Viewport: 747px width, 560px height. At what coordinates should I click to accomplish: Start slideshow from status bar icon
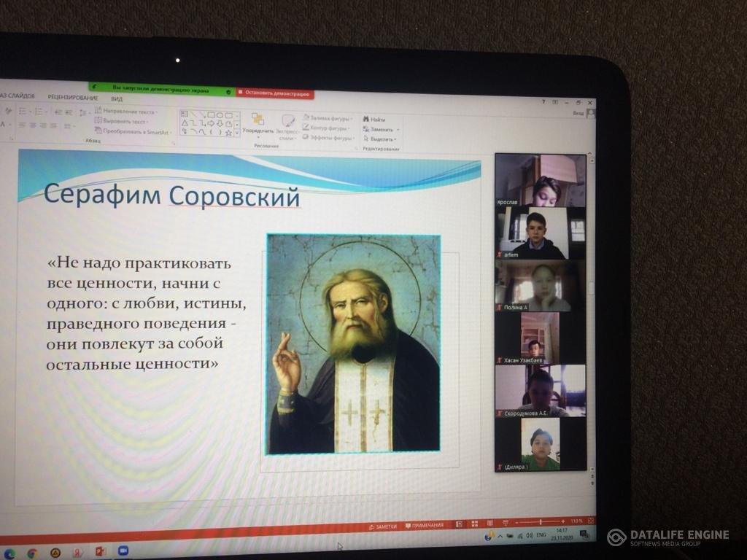pyautogui.click(x=505, y=524)
